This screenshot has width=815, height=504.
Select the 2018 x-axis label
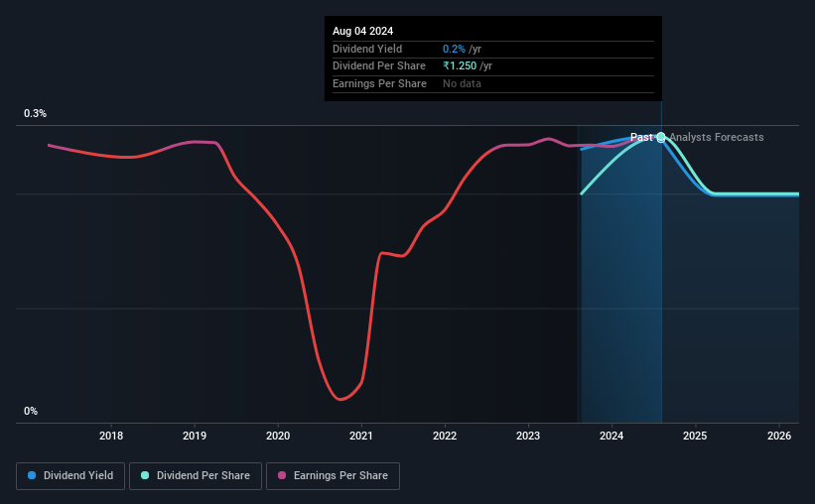click(111, 436)
